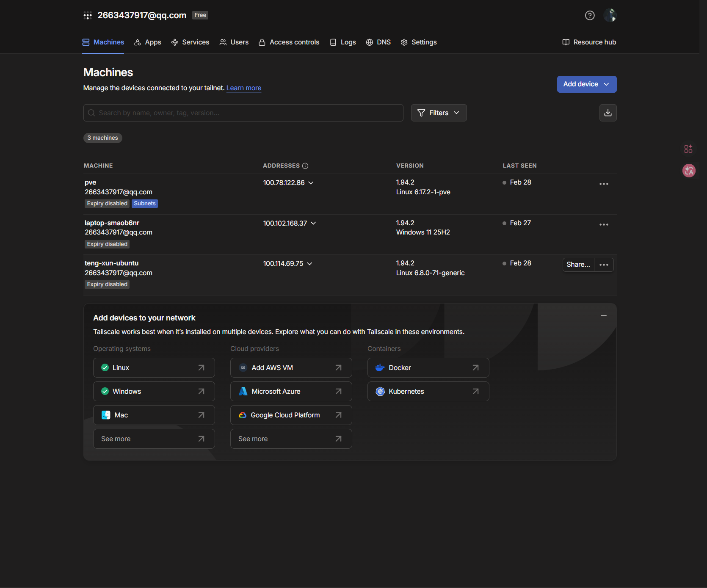
Task: Open three-dot menu for pve machine
Action: coord(603,184)
